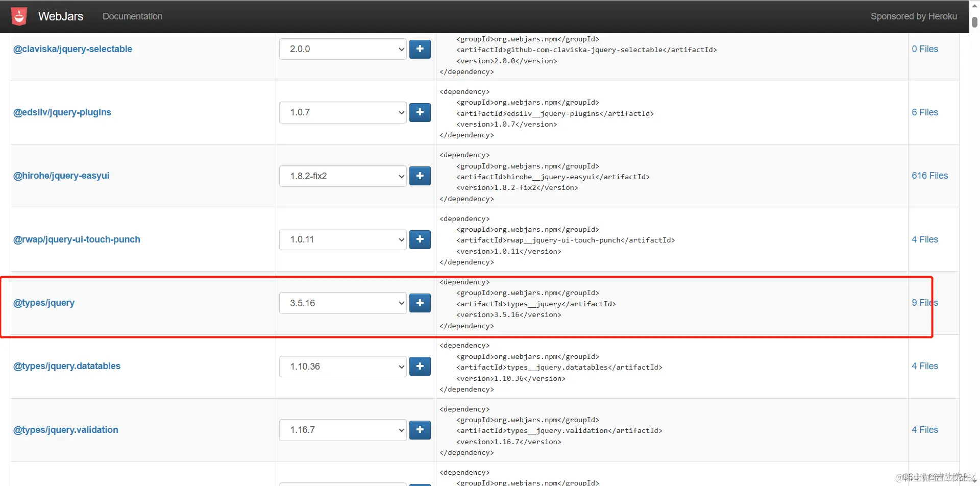980x486 pixels.
Task: Open the @claviska/jquery-selectable link
Action: [x=72, y=49]
